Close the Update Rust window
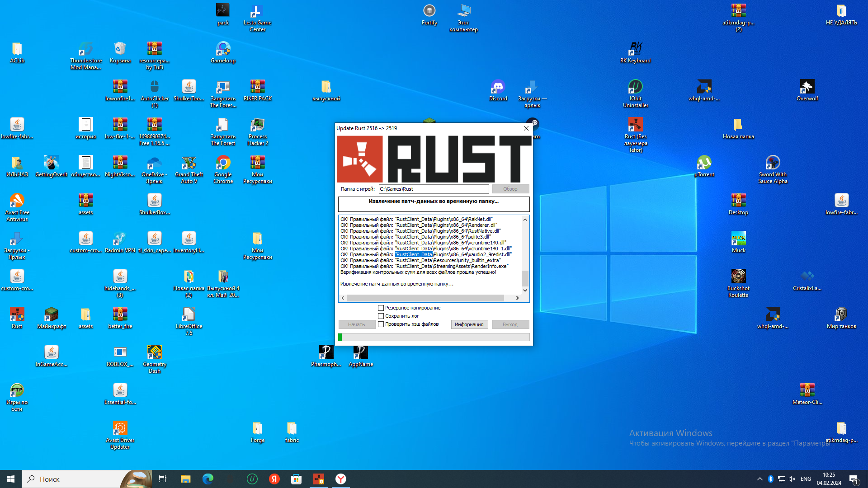Viewport: 868px width, 488px height. [x=526, y=128]
